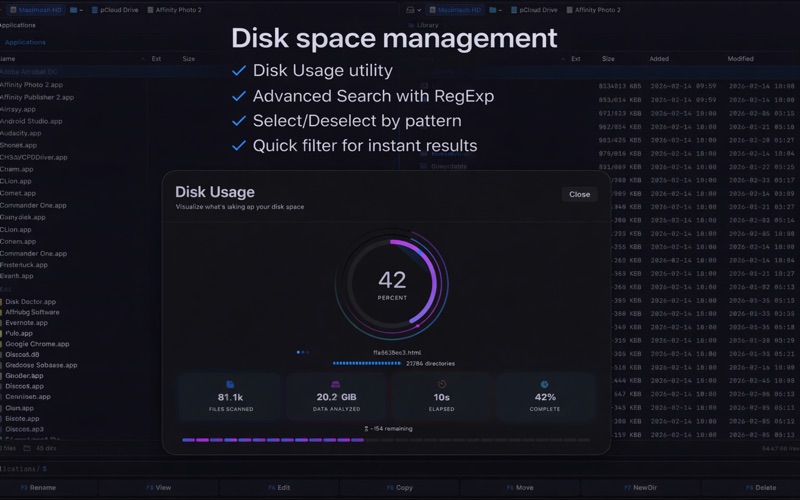Open the home folder tab in right pane

[495, 10]
